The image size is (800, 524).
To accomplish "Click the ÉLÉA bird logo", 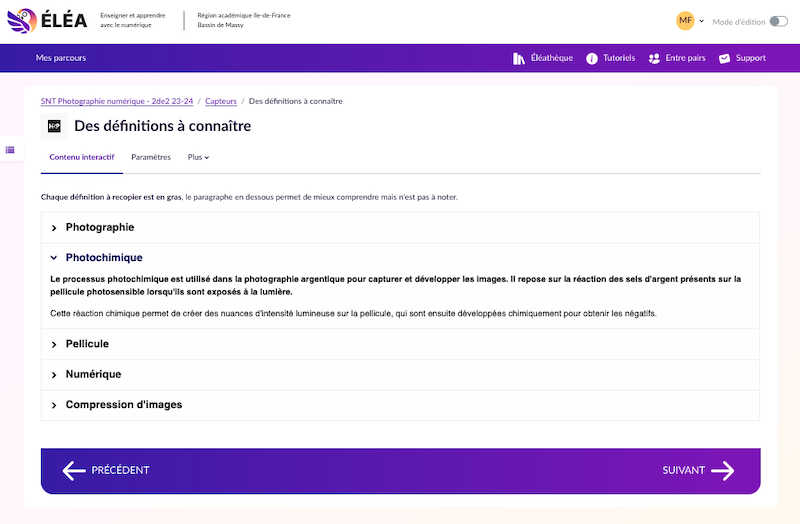I will tap(22, 21).
